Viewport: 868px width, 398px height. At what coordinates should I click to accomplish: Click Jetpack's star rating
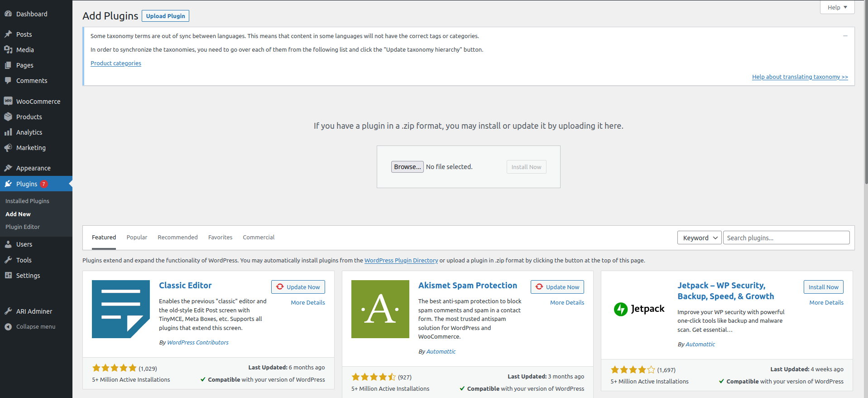click(633, 370)
